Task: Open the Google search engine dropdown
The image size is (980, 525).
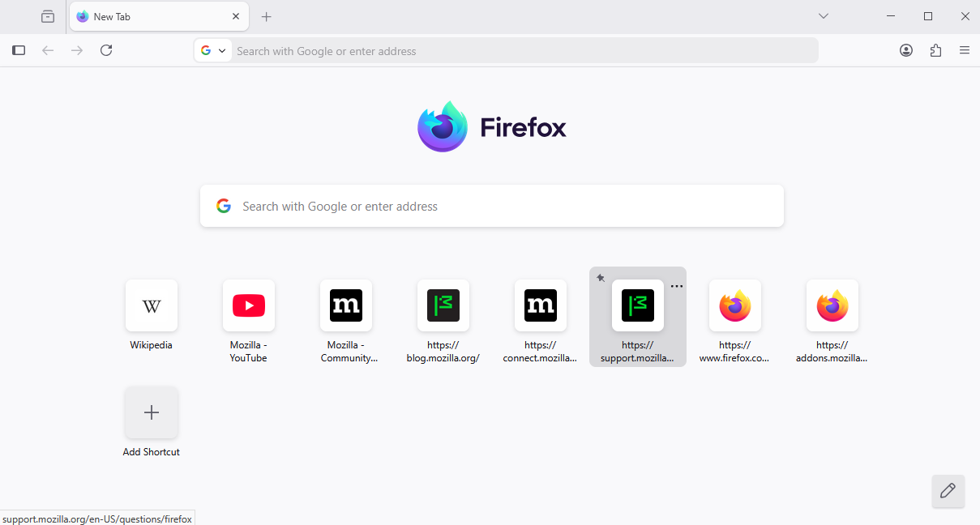Action: click(x=213, y=50)
